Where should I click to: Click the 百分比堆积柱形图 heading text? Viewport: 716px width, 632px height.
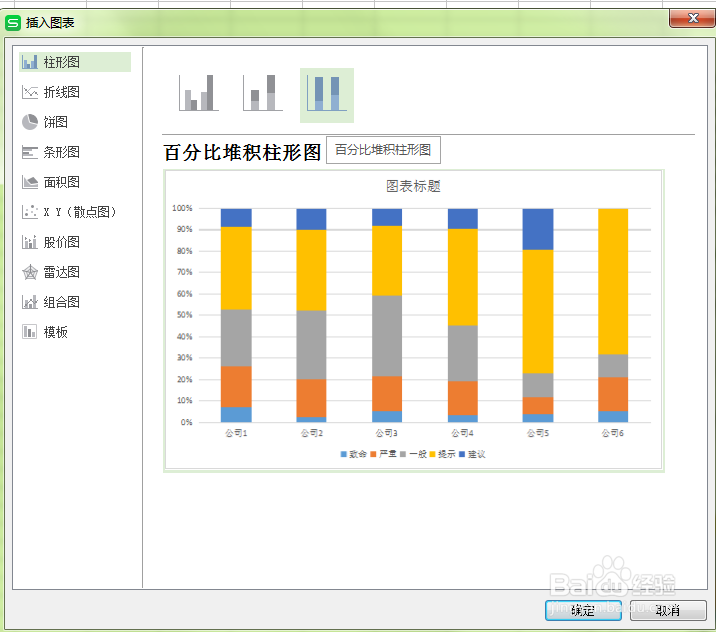pyautogui.click(x=242, y=153)
